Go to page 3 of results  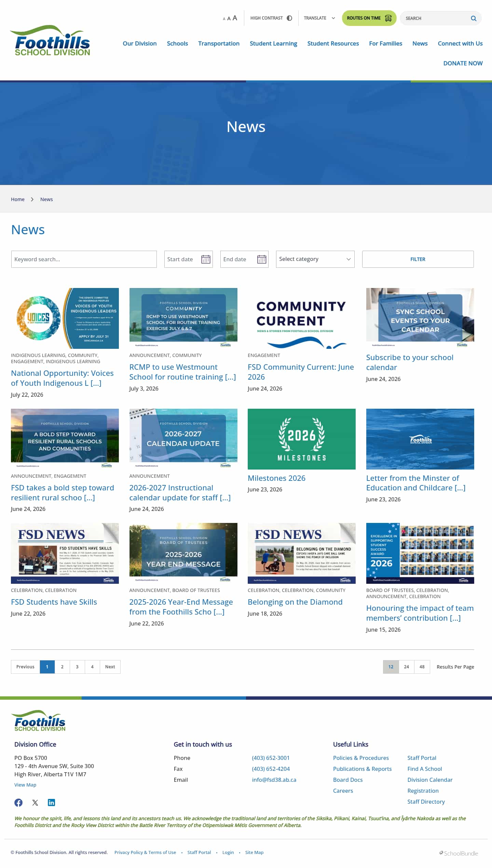[77, 667]
